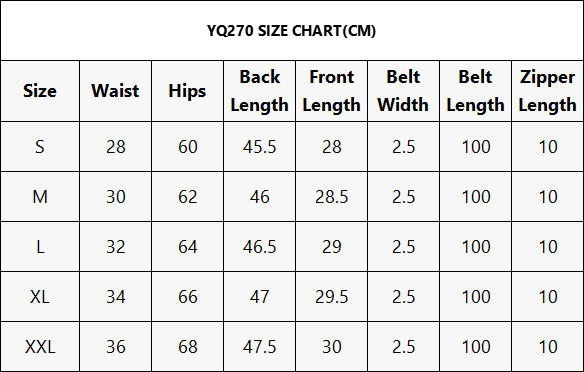Click the Hips column header
Viewport: 584px width, 372px height.
tap(187, 91)
